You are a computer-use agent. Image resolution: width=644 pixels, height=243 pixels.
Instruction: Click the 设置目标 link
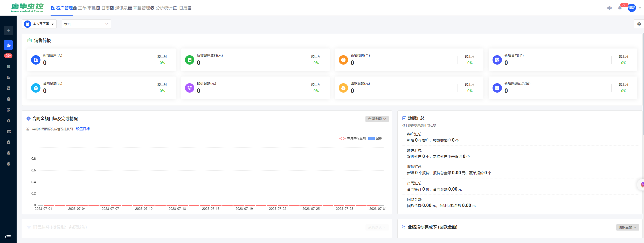click(83, 129)
